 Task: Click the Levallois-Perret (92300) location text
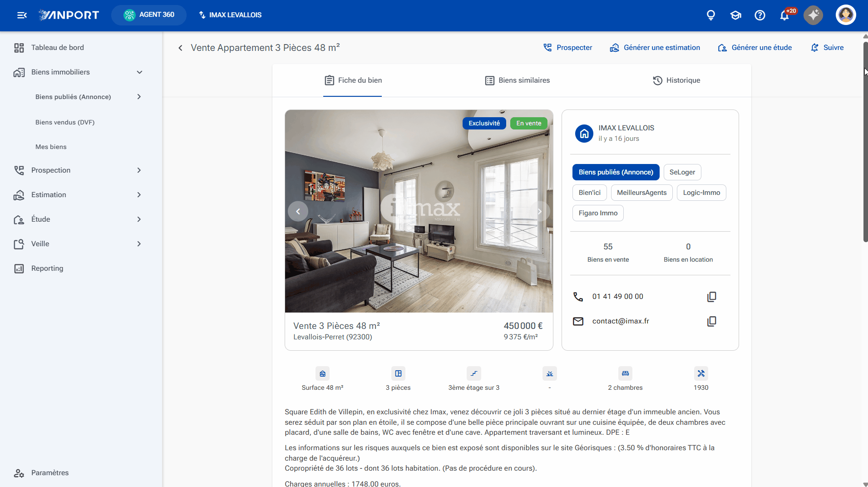click(332, 337)
